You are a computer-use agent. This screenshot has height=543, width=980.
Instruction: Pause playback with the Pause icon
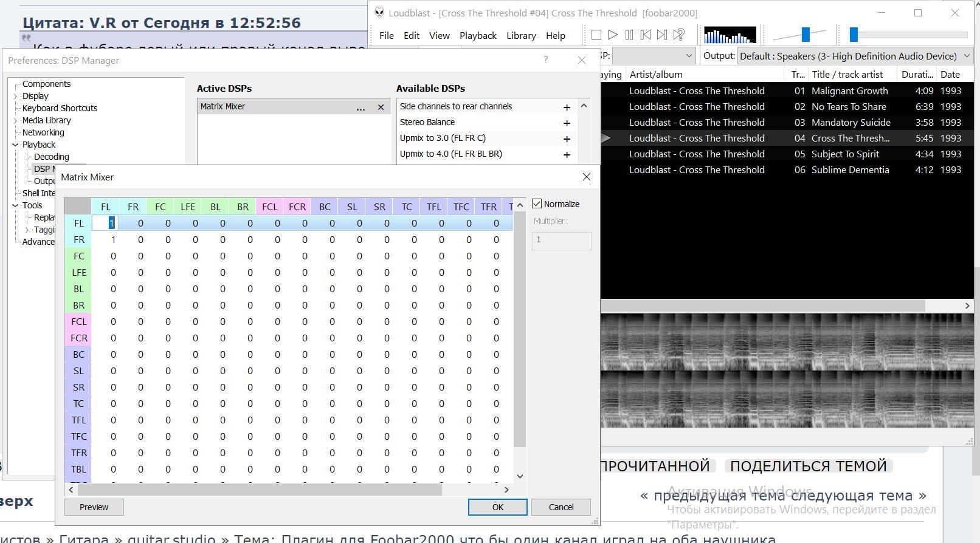pos(629,35)
